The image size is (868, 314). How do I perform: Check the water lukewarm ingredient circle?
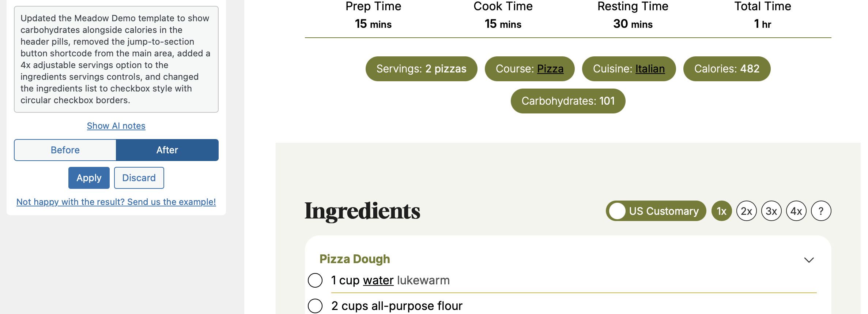click(315, 280)
